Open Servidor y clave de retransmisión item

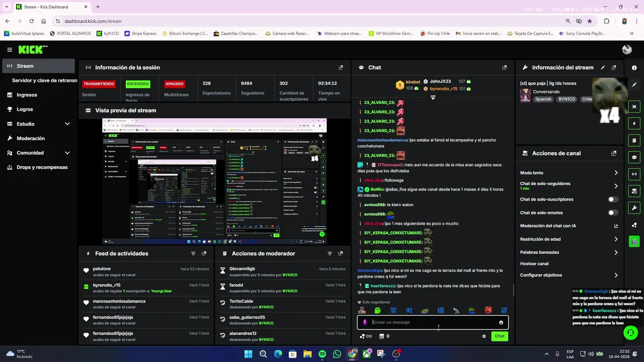point(43,80)
